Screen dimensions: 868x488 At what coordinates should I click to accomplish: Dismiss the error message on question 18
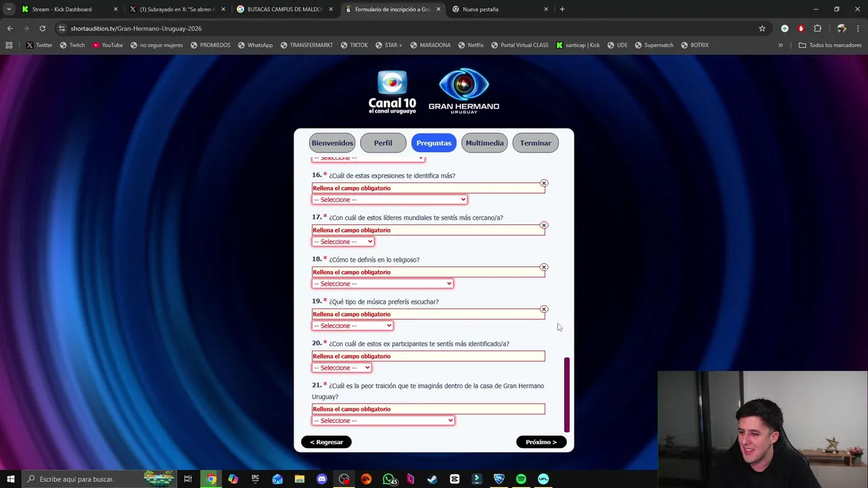coord(544,267)
